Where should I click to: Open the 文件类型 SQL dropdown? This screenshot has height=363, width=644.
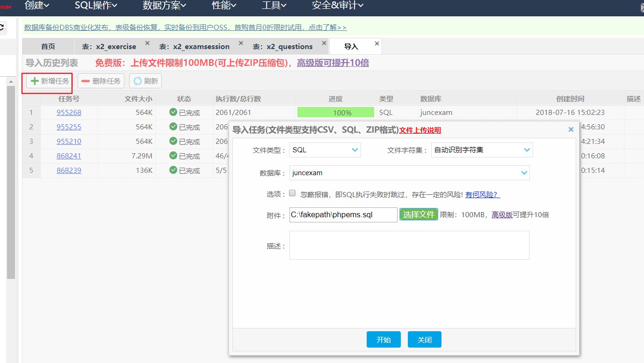point(326,150)
